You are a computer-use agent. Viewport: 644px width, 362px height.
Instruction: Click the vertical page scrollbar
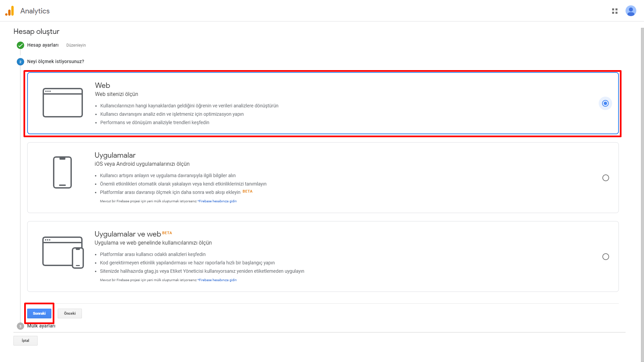tap(642, 195)
